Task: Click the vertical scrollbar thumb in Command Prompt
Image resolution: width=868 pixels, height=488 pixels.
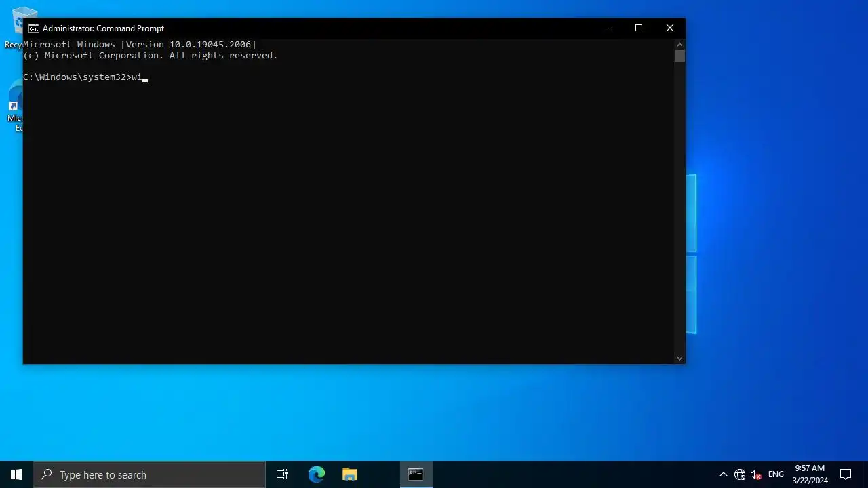Action: tap(679, 56)
